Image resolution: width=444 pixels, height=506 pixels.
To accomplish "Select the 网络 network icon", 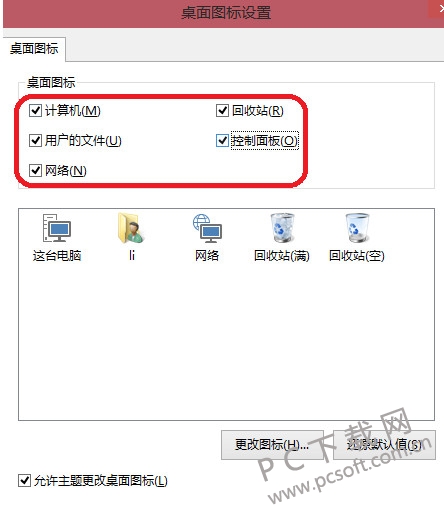I will [207, 228].
